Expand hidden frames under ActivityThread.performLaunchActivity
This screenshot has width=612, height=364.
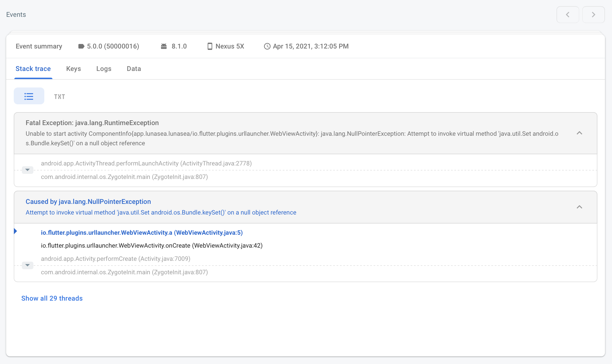27,170
